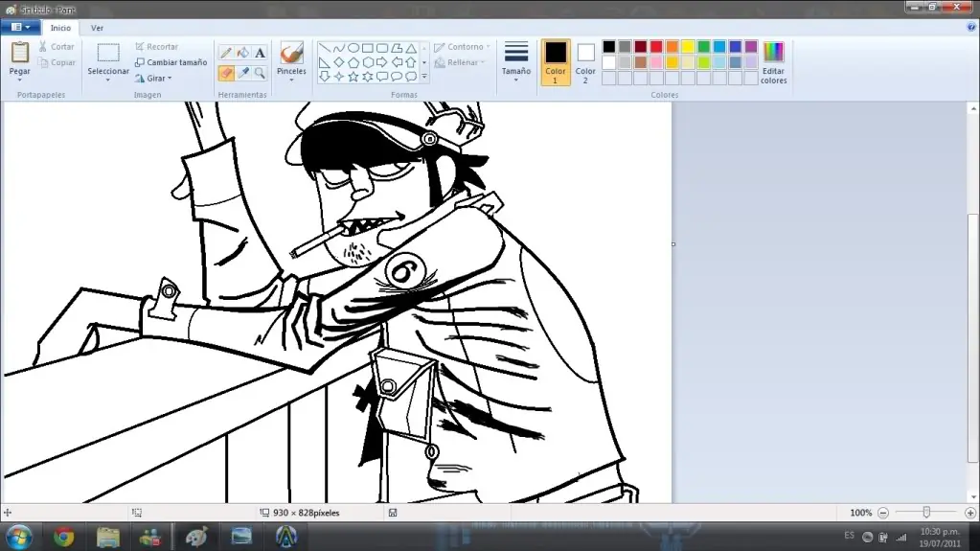The height and width of the screenshot is (551, 980).
Task: Choose the Right triangle shape
Action: coord(325,62)
